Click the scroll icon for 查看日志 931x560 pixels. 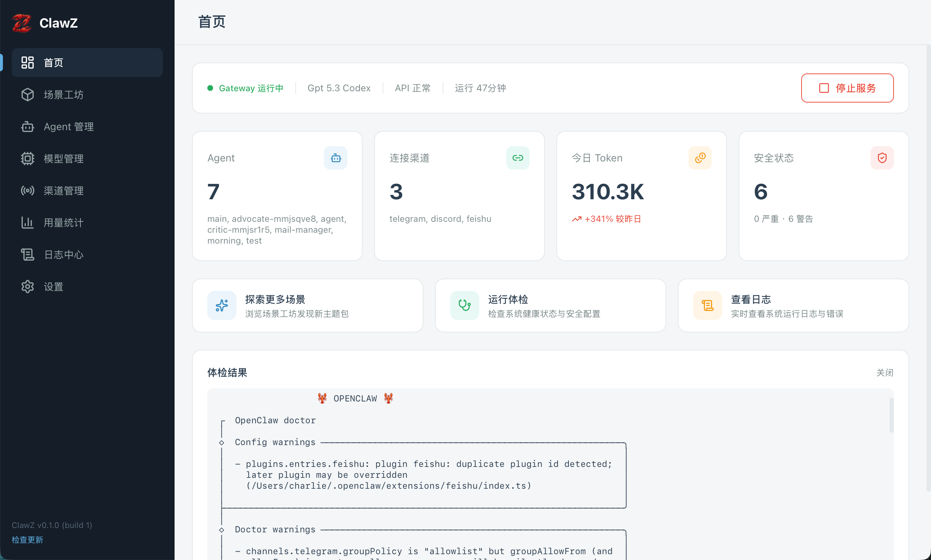(707, 305)
